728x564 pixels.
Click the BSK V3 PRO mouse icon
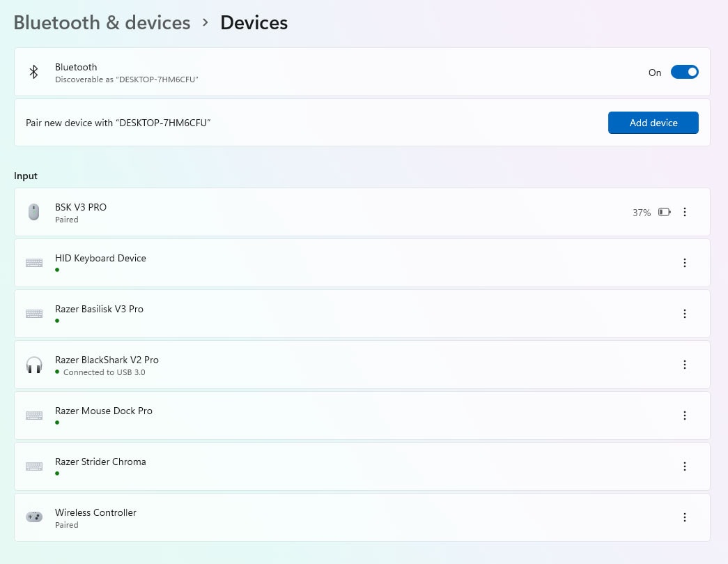coord(33,212)
